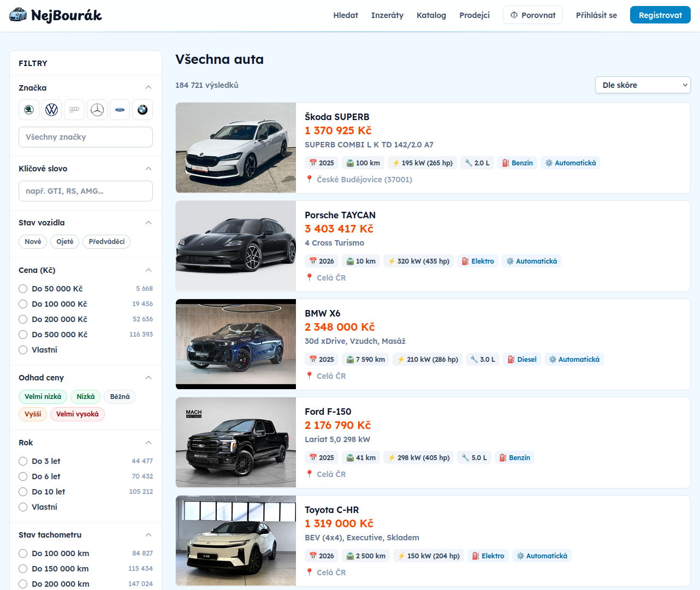The image size is (700, 590).
Task: Filter vehicle condition by Předváděcí
Action: pyautogui.click(x=106, y=242)
